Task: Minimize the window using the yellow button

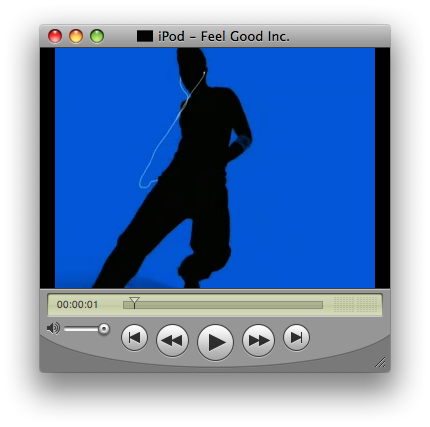Action: (x=76, y=36)
